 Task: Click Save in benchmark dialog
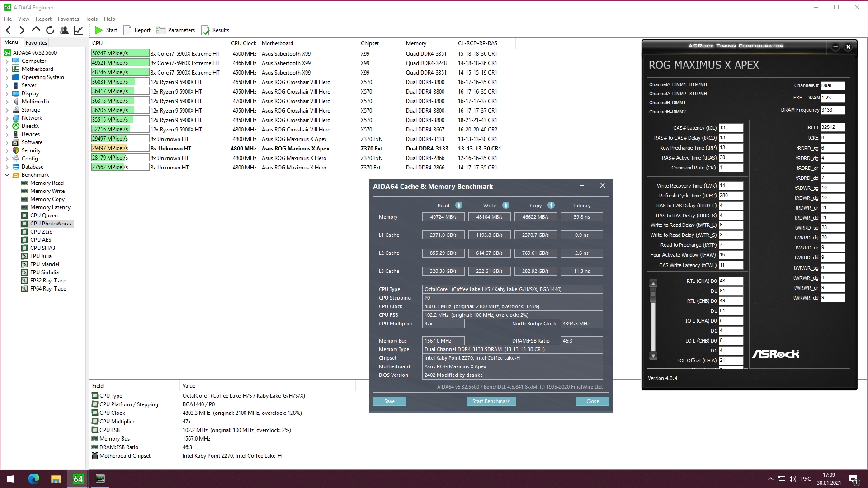coord(389,401)
